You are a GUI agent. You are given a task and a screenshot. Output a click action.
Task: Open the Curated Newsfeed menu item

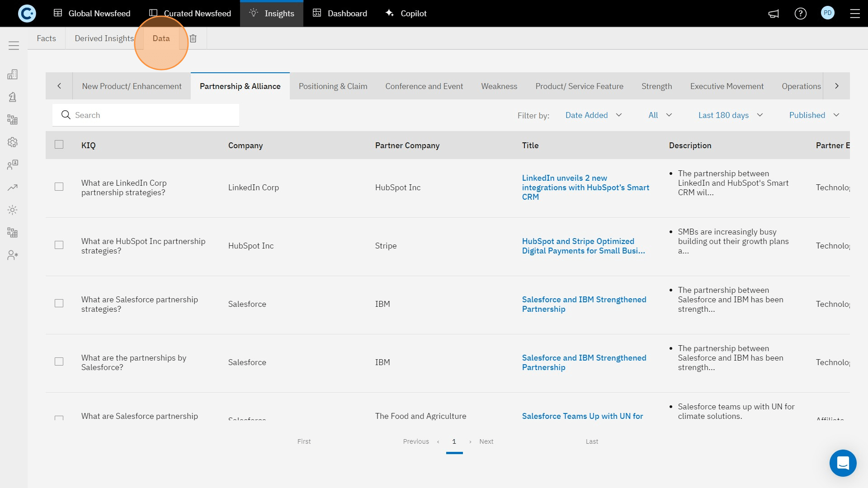point(189,13)
